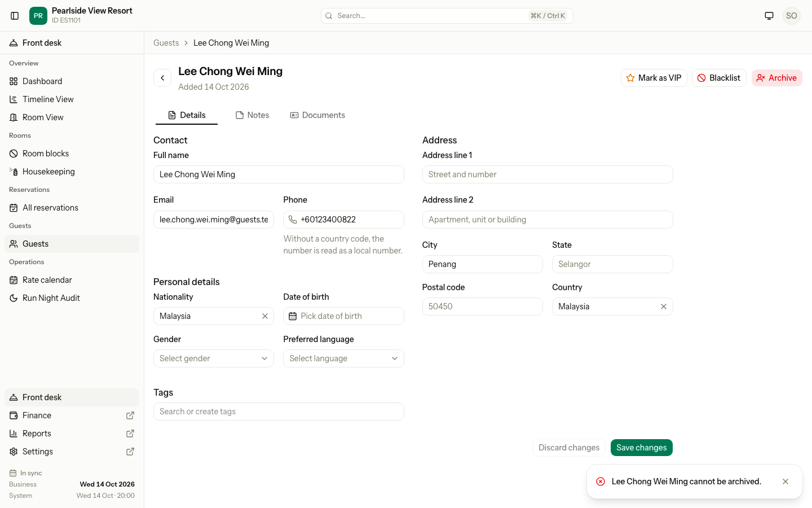
Task: Start Run Night Audit
Action: (72, 298)
